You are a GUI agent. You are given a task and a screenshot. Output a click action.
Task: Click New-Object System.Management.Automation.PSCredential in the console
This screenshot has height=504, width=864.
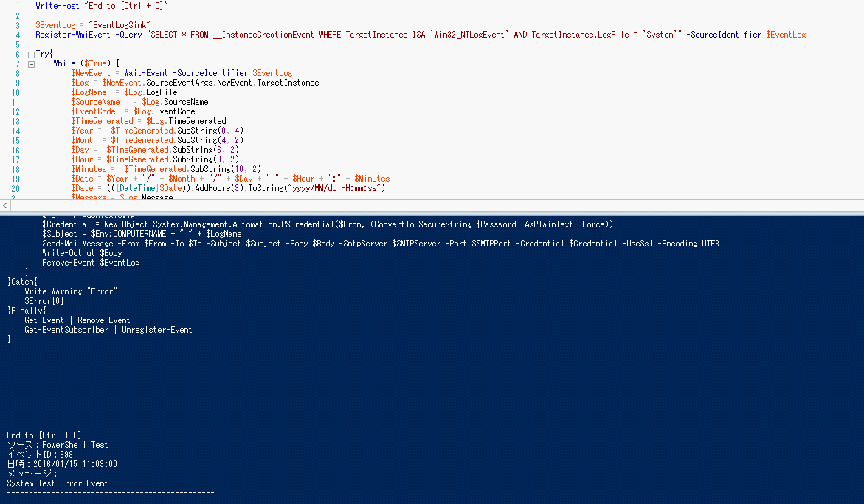(x=219, y=224)
